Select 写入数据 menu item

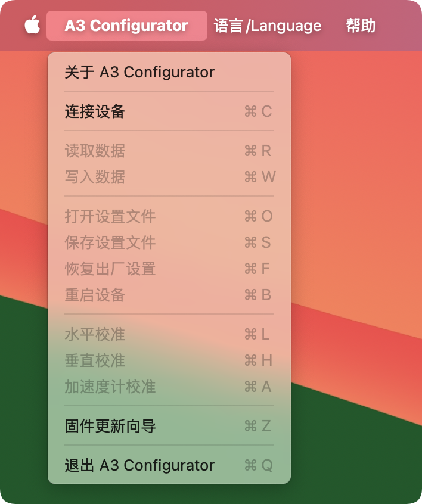click(x=95, y=177)
